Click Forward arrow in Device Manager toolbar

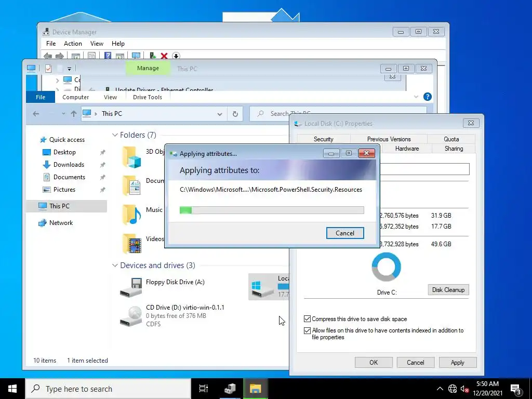pyautogui.click(x=60, y=56)
